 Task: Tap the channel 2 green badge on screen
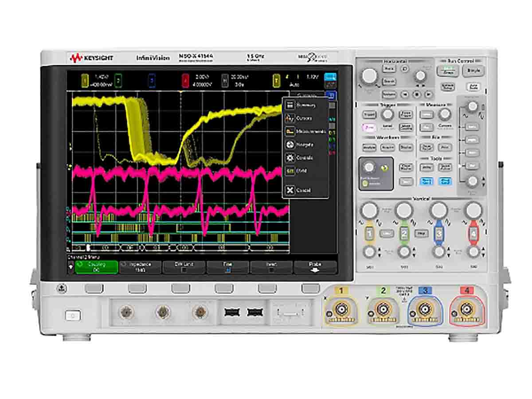[117, 81]
